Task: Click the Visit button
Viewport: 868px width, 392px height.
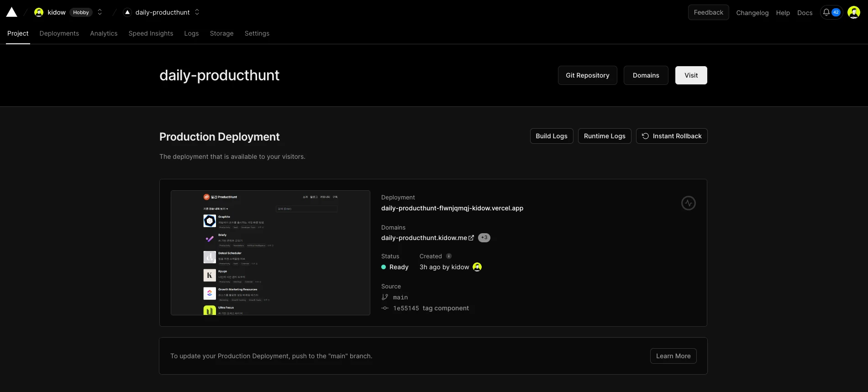Action: click(x=691, y=75)
